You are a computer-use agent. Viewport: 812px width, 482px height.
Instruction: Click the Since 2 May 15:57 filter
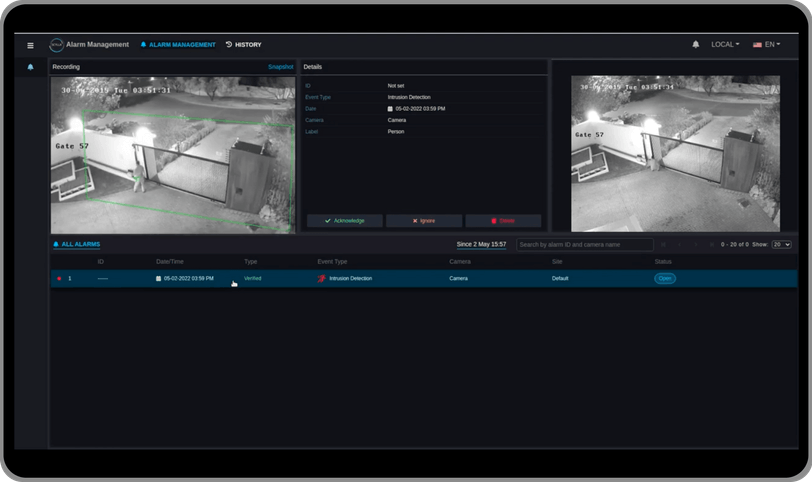pyautogui.click(x=481, y=244)
